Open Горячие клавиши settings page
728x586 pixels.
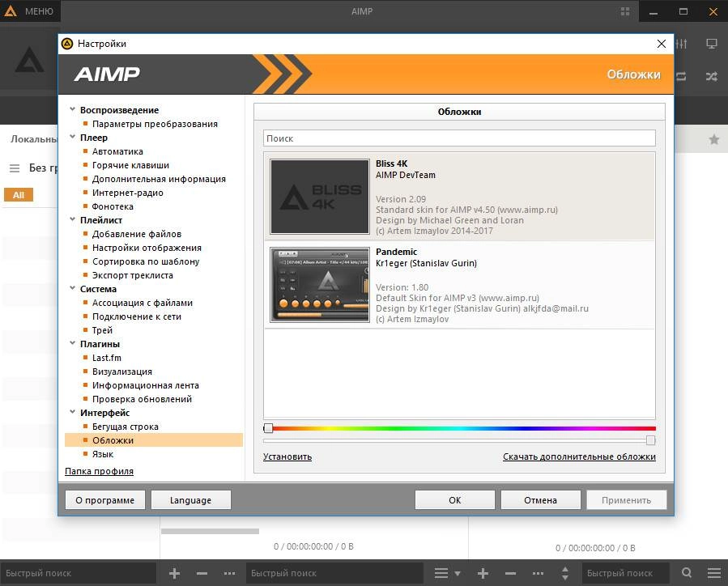tap(130, 165)
